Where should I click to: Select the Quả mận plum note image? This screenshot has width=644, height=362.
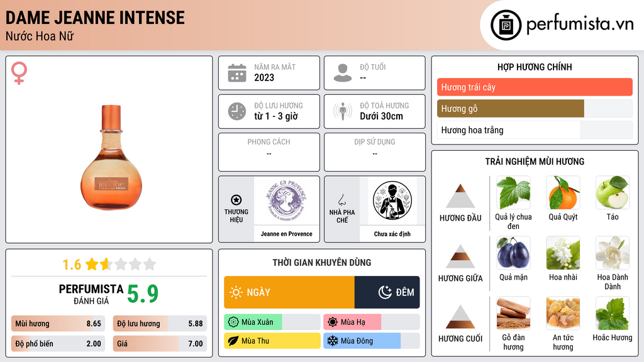[513, 253]
